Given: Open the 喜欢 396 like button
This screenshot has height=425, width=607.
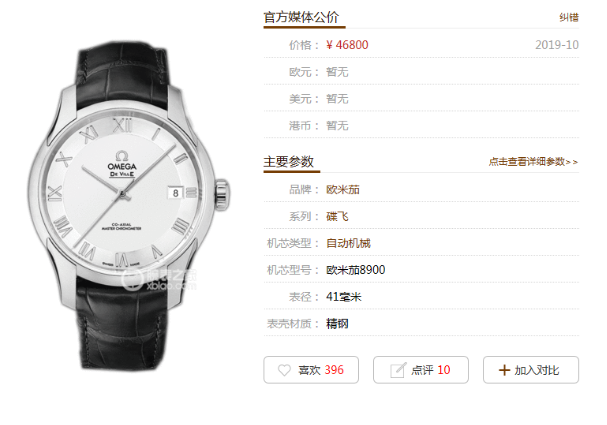Looking at the screenshot, I should [x=311, y=370].
